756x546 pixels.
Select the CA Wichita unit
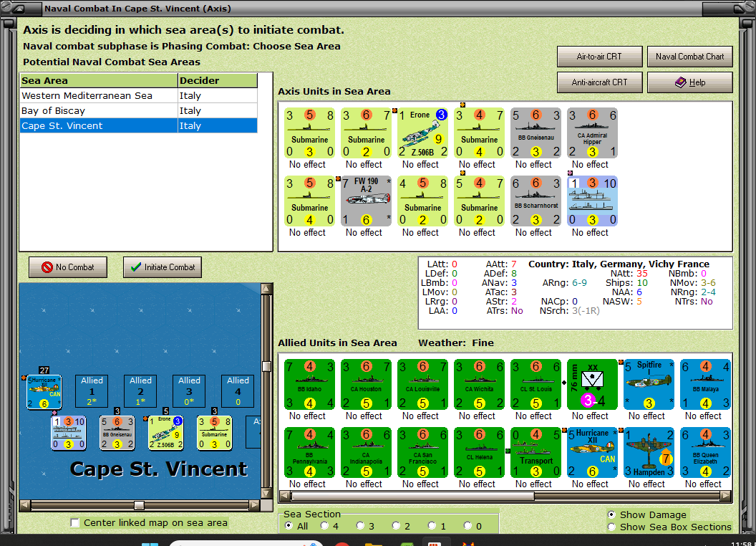pos(479,384)
